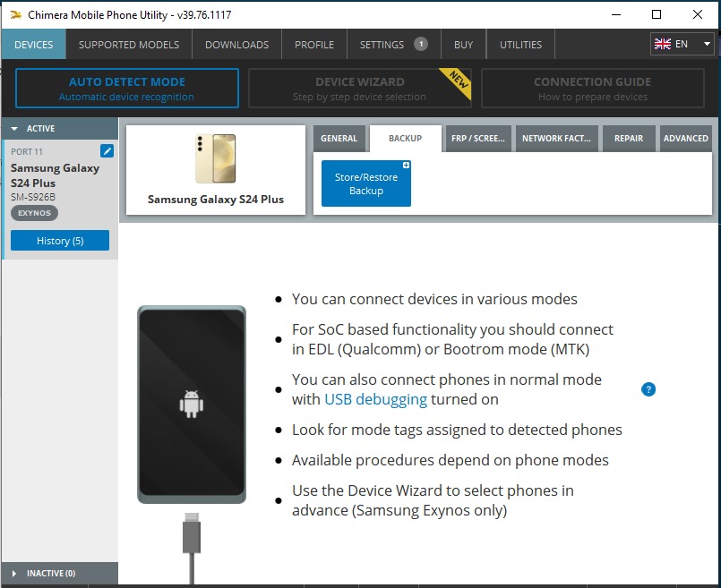Open the CONNECTION GUIDE

pos(593,89)
